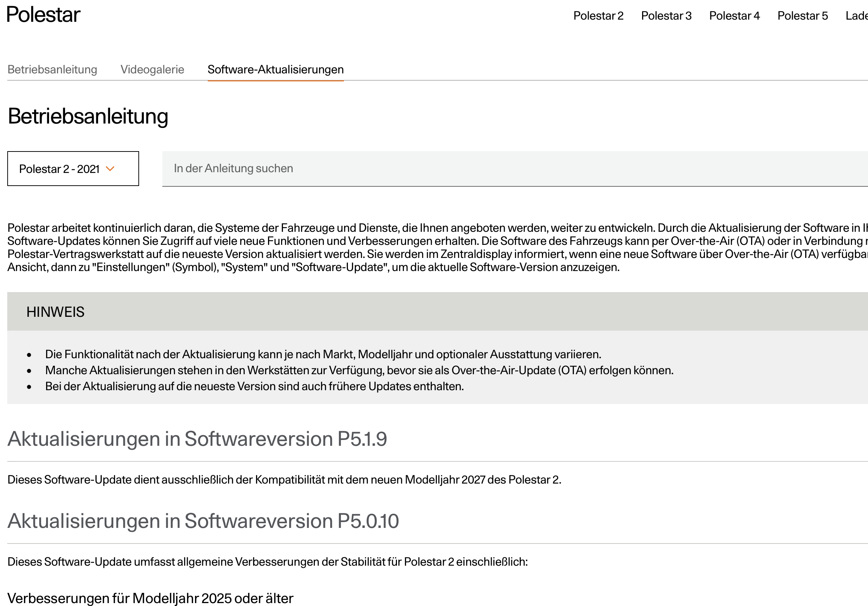Image resolution: width=868 pixels, height=606 pixels.
Task: Click the orange chevron in model selector
Action: click(110, 169)
